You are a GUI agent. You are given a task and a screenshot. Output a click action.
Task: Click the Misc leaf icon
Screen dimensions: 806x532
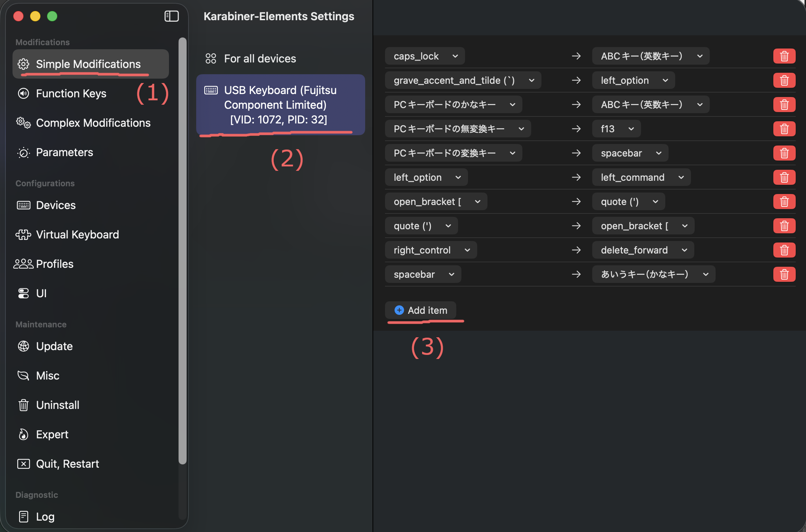pyautogui.click(x=24, y=375)
